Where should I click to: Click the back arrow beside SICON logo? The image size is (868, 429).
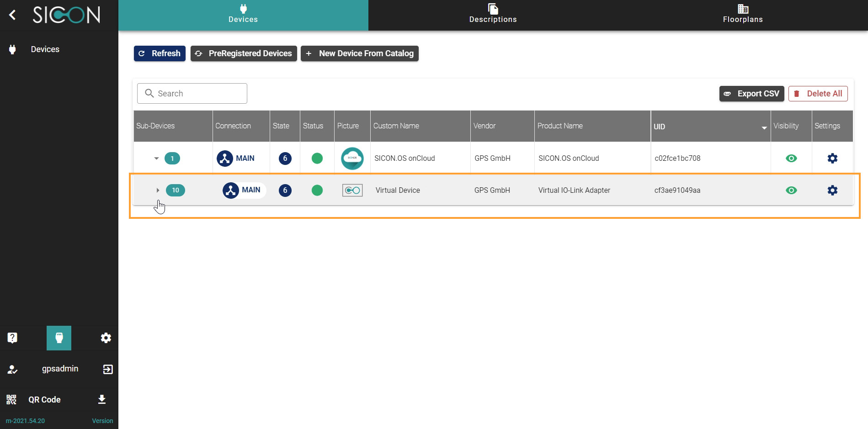[x=13, y=15]
